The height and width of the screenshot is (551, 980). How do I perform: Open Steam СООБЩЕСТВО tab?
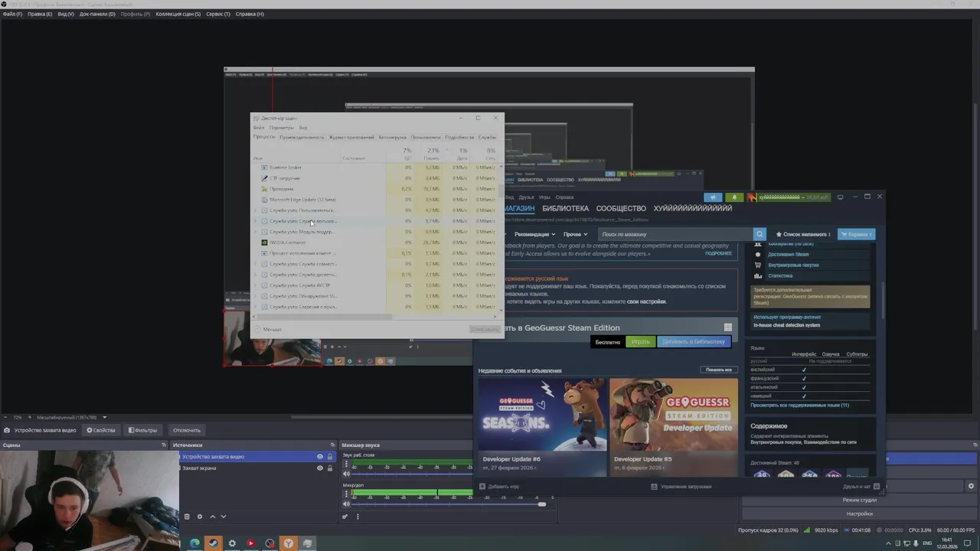tap(621, 208)
